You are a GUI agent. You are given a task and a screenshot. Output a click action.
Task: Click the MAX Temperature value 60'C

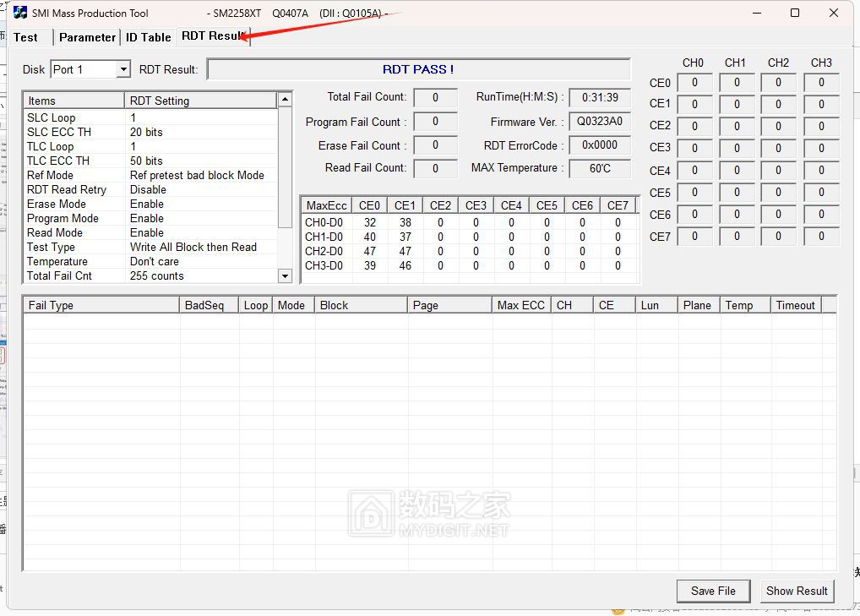(600, 168)
